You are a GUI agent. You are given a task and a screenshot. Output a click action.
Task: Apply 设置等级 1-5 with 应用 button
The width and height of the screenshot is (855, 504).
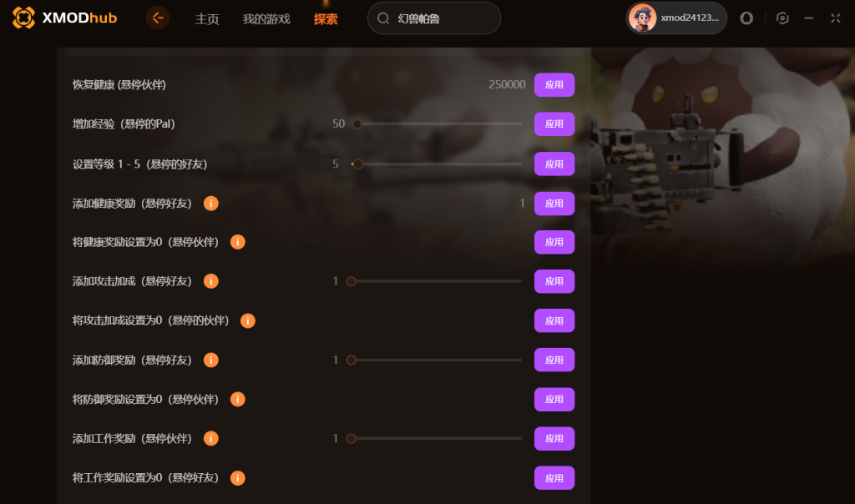click(x=554, y=164)
